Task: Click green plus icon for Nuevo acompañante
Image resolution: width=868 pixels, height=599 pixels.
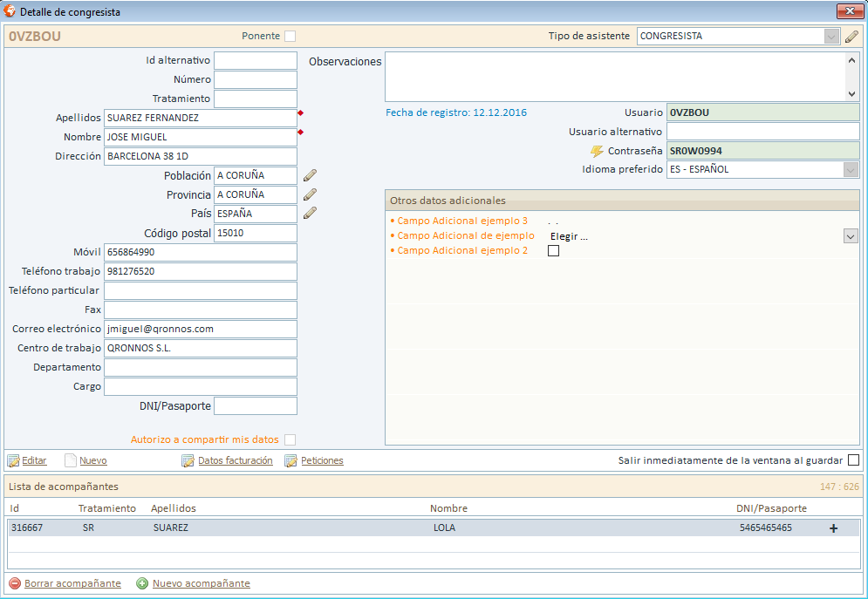Action: (x=142, y=583)
